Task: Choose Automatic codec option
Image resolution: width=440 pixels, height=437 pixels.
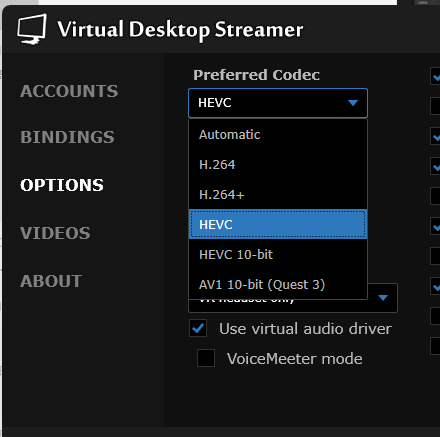Action: [x=278, y=135]
